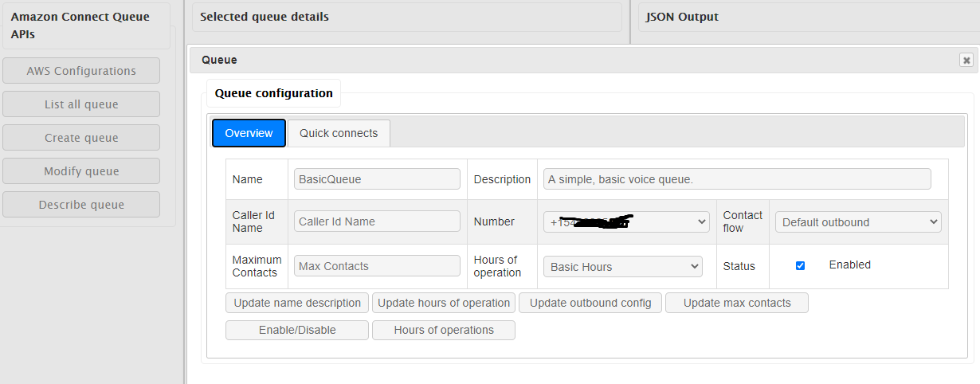Click the Modify queue button
The image size is (980, 384).
point(81,171)
